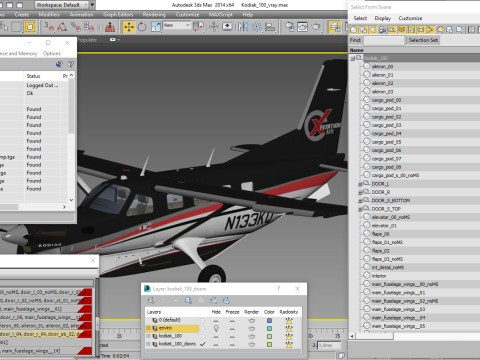The height and width of the screenshot is (360, 480).
Task: Select the Select and Move tool
Action: [129, 27]
